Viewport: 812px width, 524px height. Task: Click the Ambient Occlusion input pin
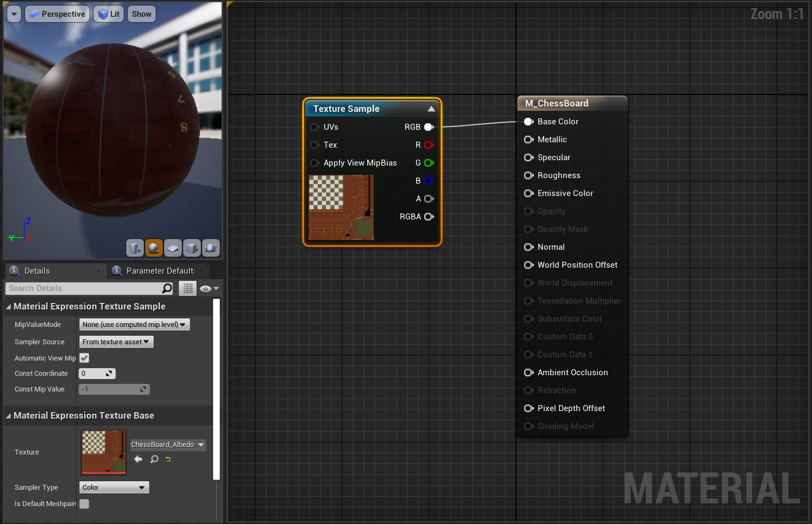click(528, 373)
